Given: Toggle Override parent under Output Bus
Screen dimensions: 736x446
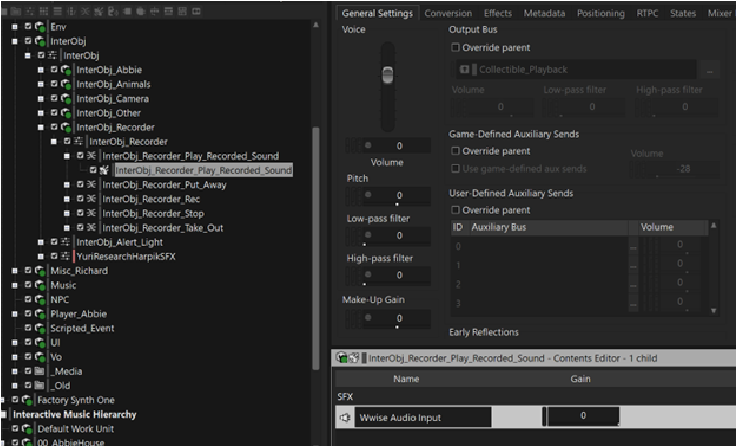Looking at the screenshot, I should pyautogui.click(x=455, y=47).
